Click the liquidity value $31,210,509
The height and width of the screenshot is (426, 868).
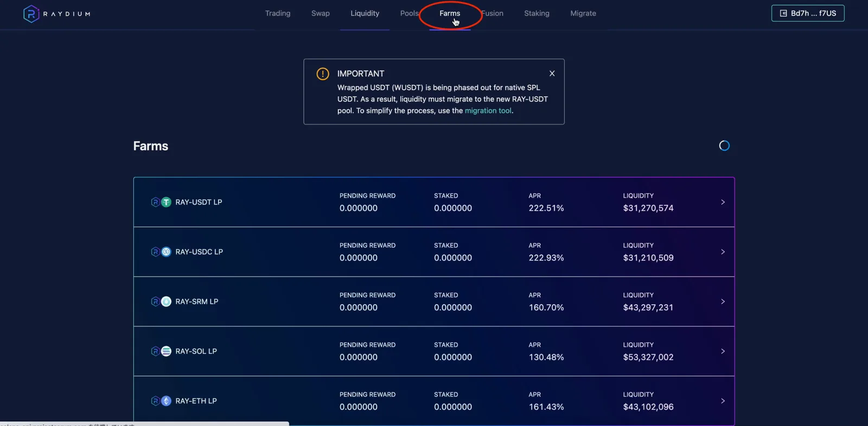pyautogui.click(x=648, y=258)
